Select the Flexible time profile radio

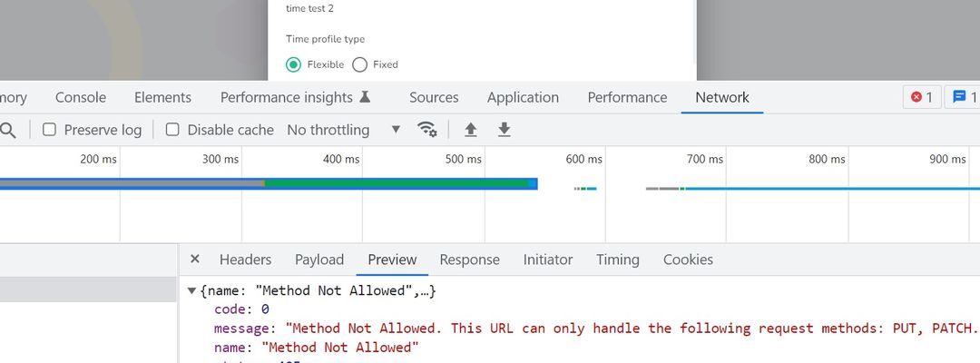[x=293, y=64]
